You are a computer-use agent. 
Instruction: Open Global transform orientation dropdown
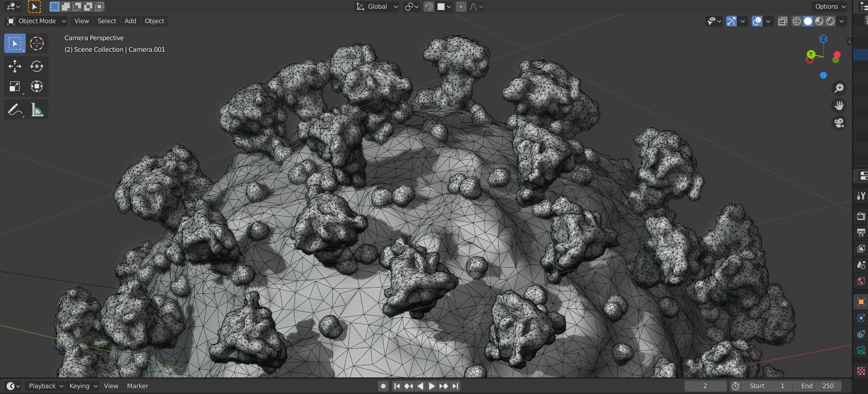pos(377,7)
